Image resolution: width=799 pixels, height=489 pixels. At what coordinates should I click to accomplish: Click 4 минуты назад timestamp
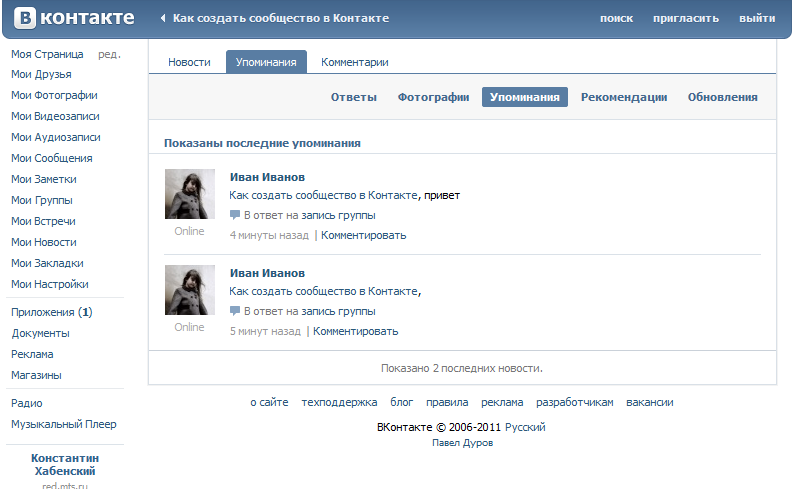click(x=269, y=235)
